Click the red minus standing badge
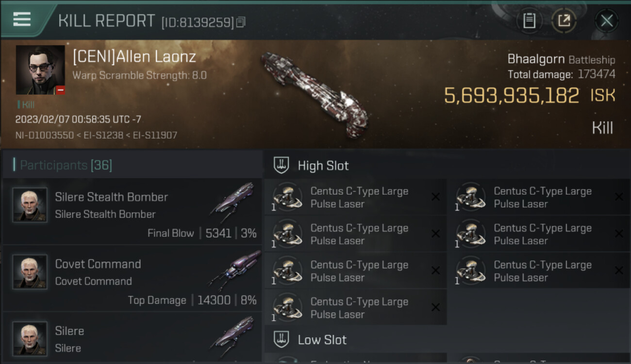Image resolution: width=631 pixels, height=364 pixels. coord(60,90)
